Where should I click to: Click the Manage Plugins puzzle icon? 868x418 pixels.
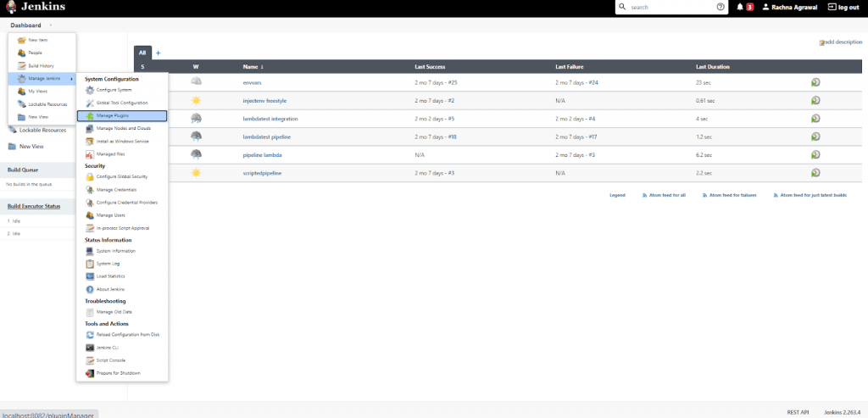click(90, 115)
